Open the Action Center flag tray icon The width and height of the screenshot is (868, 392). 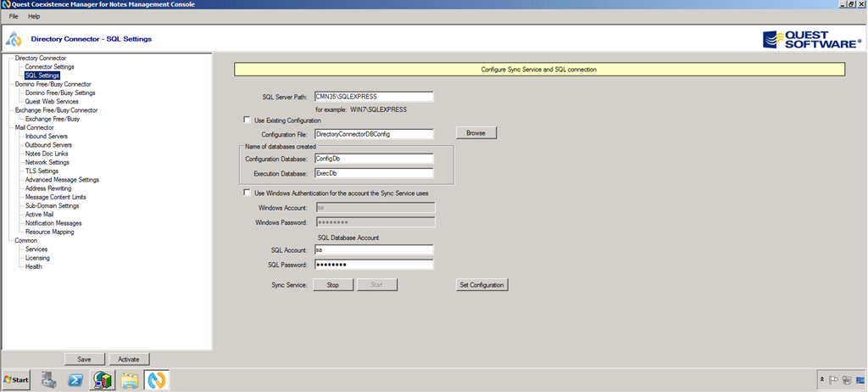pyautogui.click(x=834, y=380)
